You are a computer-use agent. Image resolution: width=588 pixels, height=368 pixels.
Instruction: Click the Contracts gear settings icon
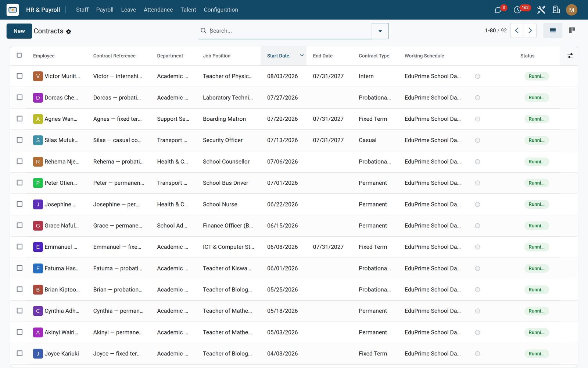click(68, 32)
